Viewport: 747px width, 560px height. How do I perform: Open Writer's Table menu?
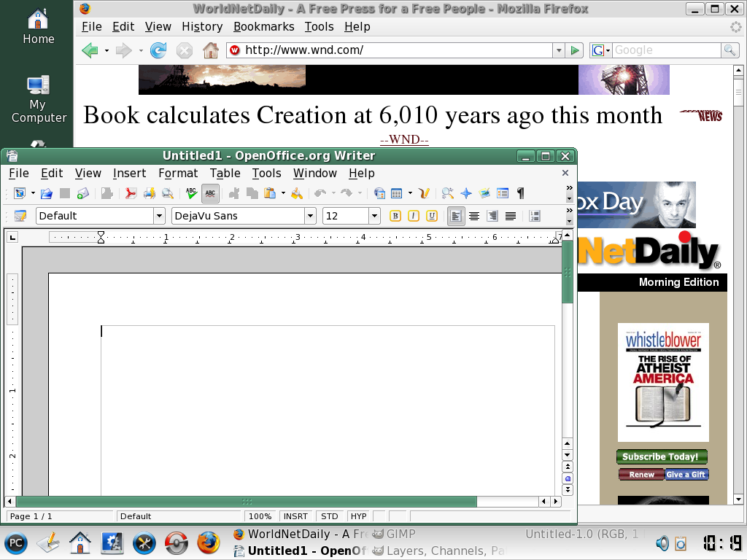click(x=225, y=174)
